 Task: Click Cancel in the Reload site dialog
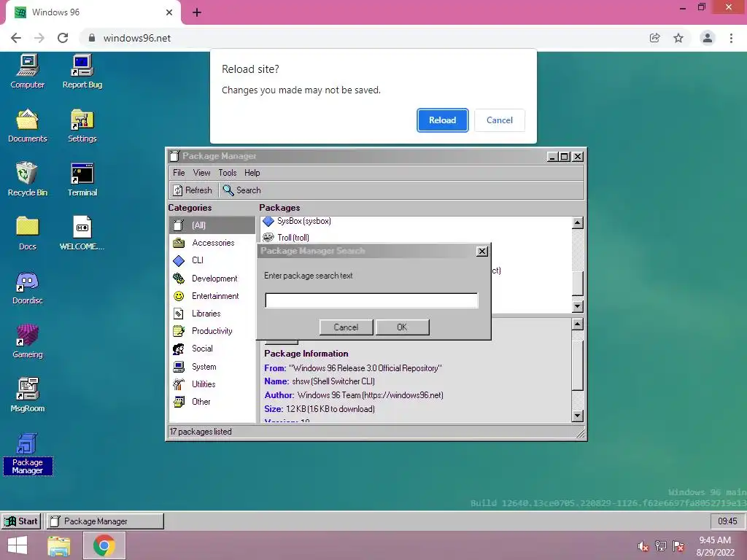click(500, 120)
